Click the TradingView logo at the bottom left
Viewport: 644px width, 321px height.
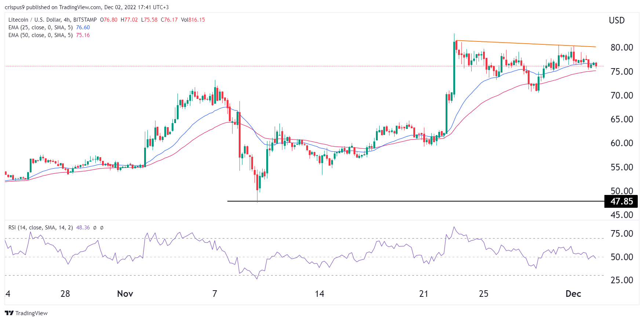[x=26, y=313]
